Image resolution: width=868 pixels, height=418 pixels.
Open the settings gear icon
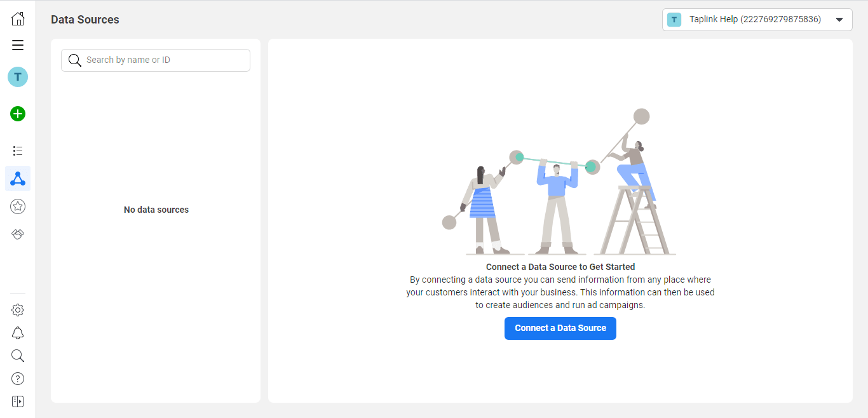(18, 310)
